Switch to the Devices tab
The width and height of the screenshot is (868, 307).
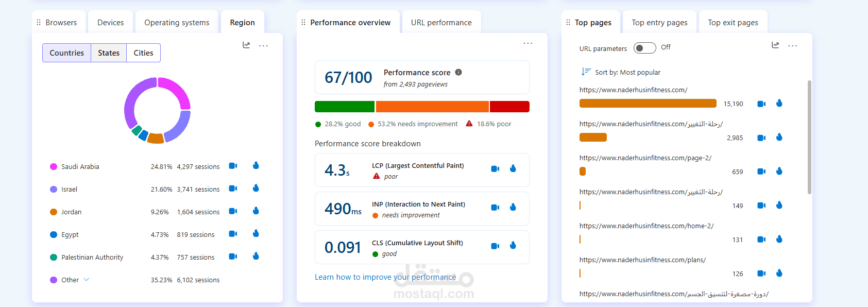click(x=110, y=23)
